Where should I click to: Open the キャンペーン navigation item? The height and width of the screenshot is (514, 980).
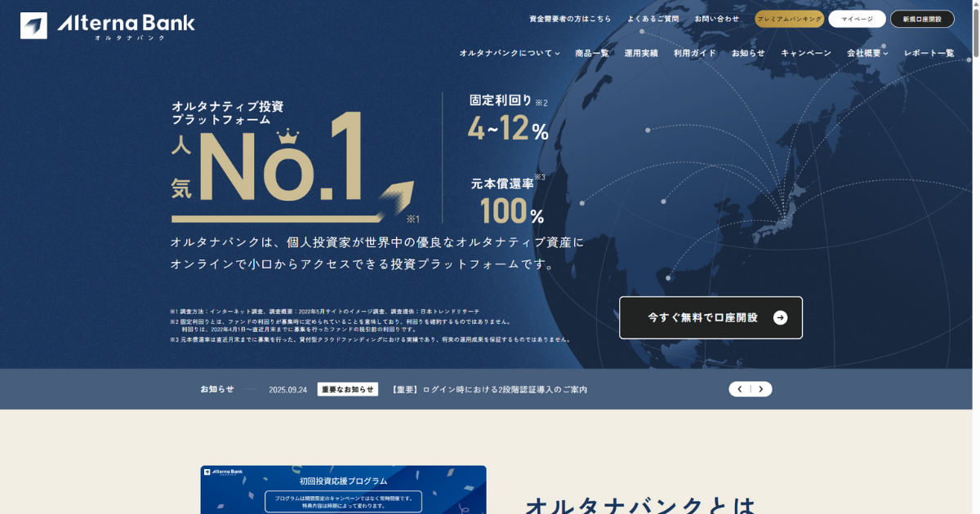[806, 53]
